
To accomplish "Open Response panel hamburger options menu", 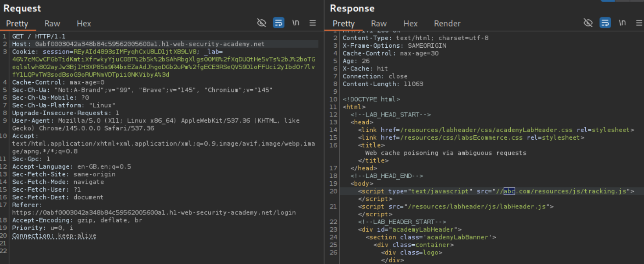I will click(639, 23).
